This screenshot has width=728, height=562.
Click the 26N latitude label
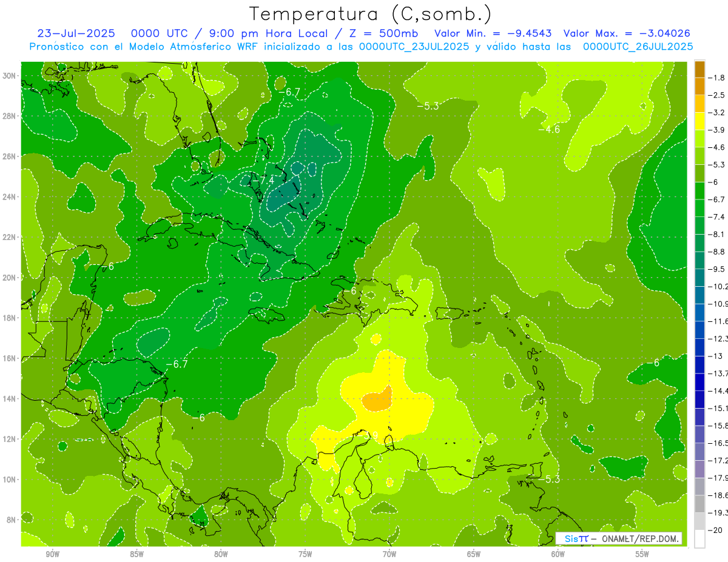point(10,156)
